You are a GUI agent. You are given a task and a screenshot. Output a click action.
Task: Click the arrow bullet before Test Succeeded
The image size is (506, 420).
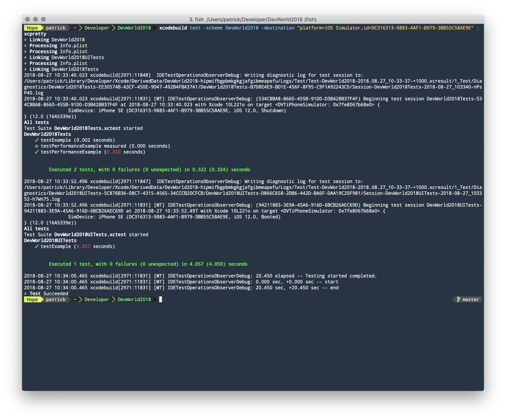26,294
